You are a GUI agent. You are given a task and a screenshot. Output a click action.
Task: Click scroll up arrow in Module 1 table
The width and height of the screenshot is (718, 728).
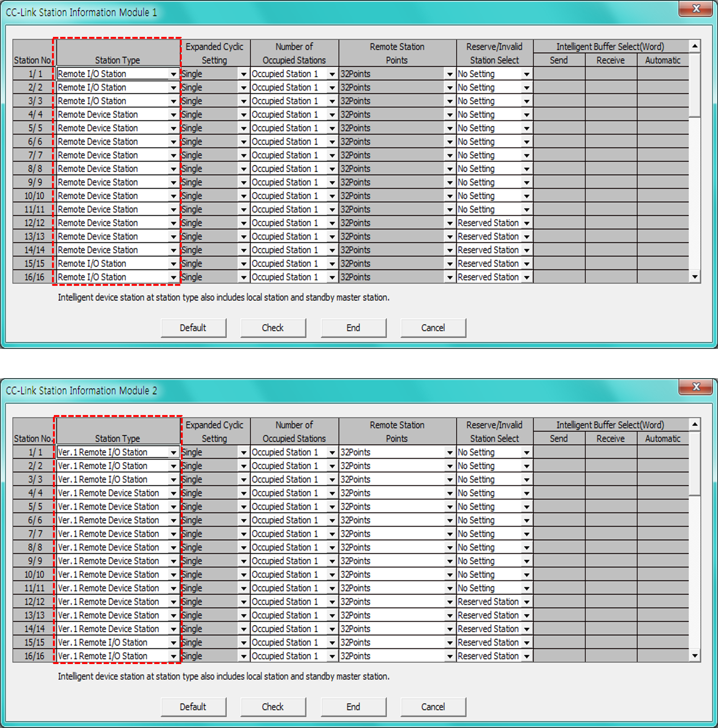pos(695,46)
